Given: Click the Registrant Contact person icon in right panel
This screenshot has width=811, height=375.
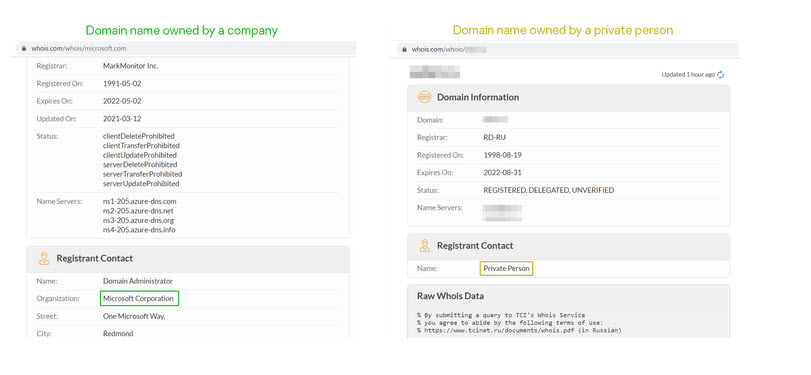Looking at the screenshot, I should point(425,246).
